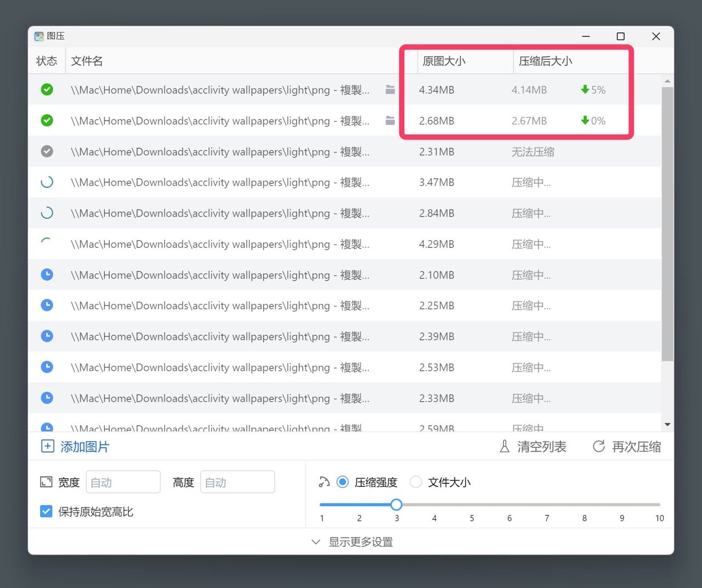The width and height of the screenshot is (702, 588).
Task: Click the spinner icon in the 2.84MB row
Action: click(x=47, y=213)
